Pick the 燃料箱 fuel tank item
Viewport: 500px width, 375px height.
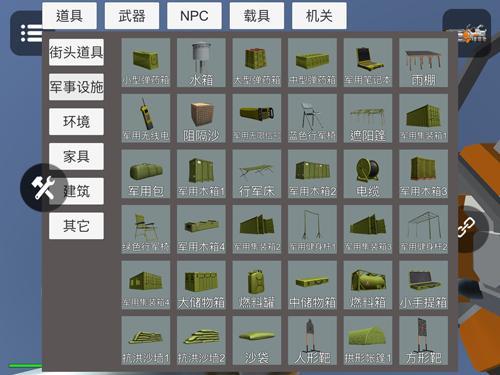pyautogui.click(x=368, y=285)
